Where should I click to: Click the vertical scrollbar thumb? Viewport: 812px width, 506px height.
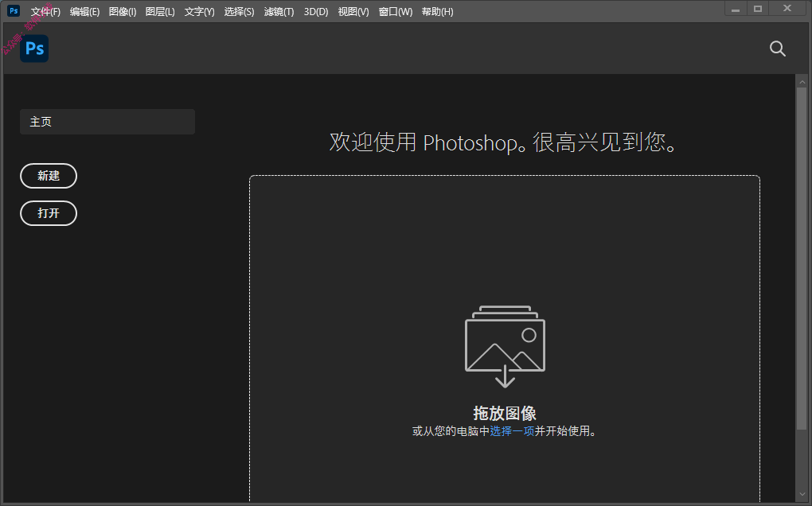(802, 259)
